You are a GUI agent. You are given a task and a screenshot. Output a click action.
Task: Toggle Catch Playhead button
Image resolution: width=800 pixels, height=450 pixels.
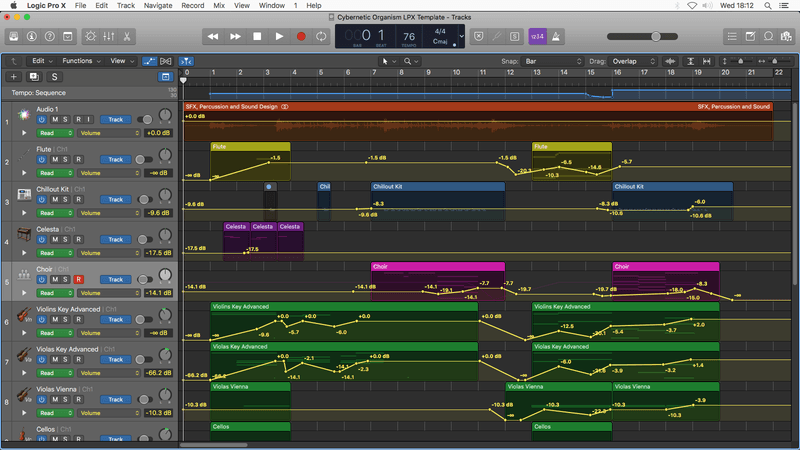187,61
